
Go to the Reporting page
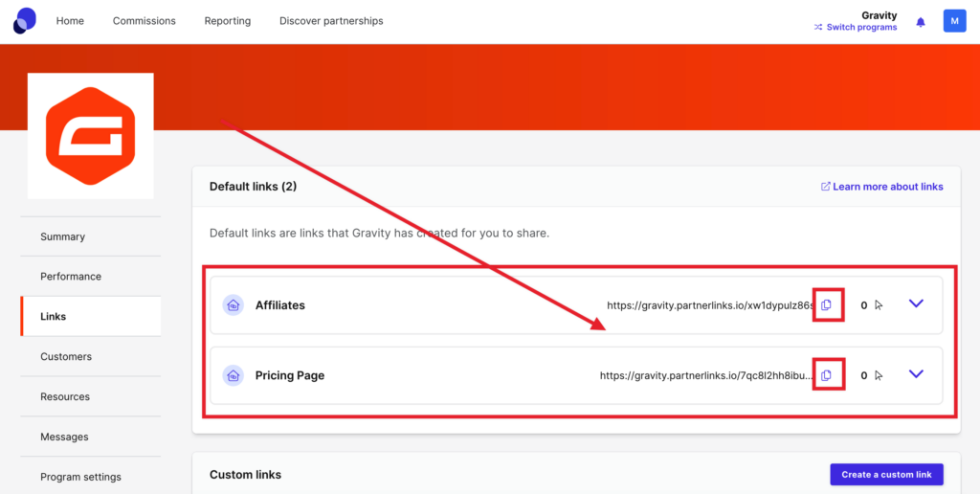point(228,21)
